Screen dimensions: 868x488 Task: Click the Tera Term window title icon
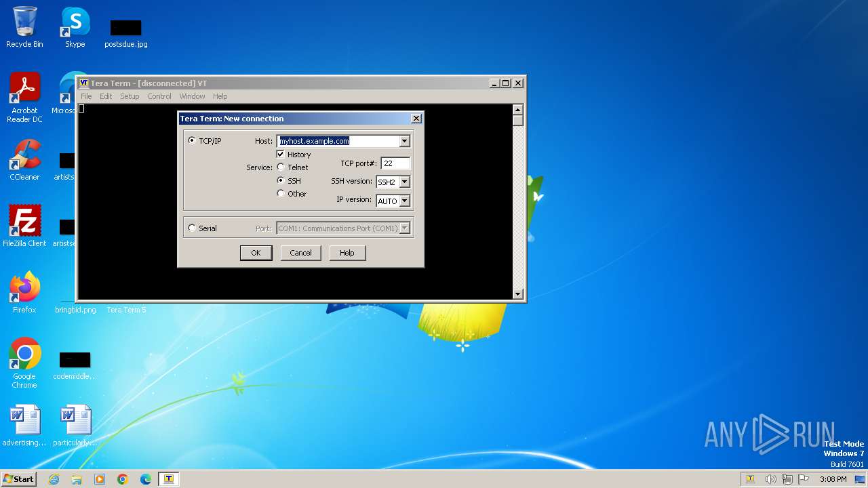[x=84, y=83]
